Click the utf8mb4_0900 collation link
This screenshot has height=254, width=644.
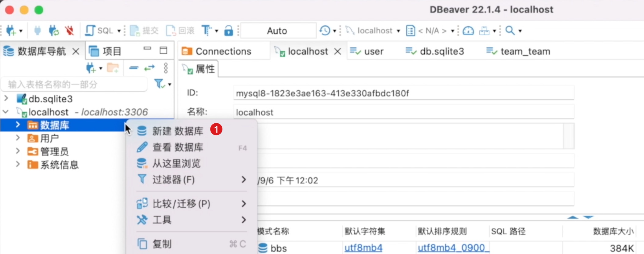point(453,248)
